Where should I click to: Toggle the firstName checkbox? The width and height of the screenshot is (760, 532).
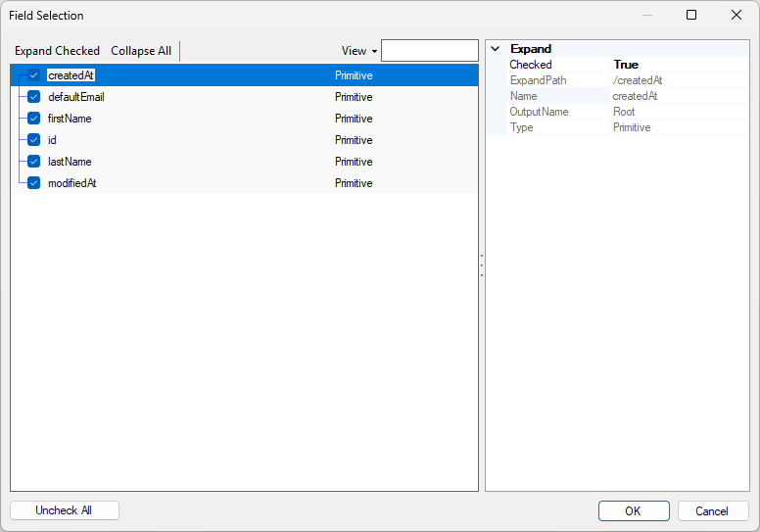(34, 119)
